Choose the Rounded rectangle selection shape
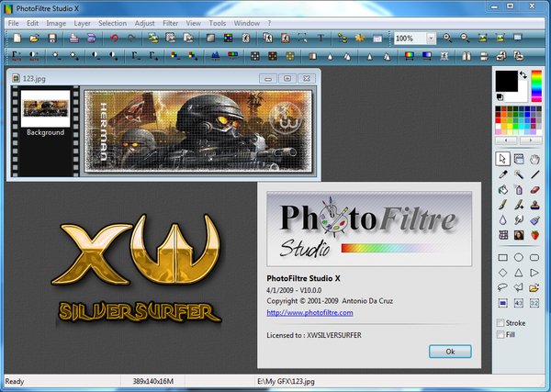The height and width of the screenshot is (392, 551). click(534, 257)
